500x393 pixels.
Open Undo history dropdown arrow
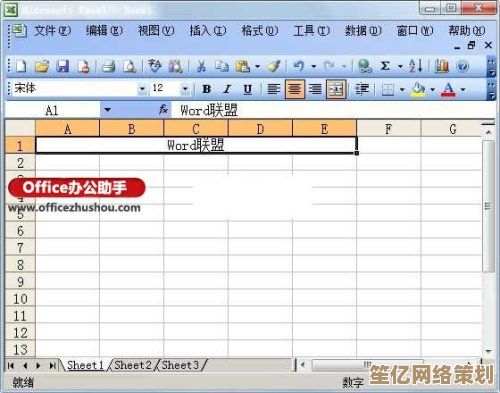[x=313, y=66]
